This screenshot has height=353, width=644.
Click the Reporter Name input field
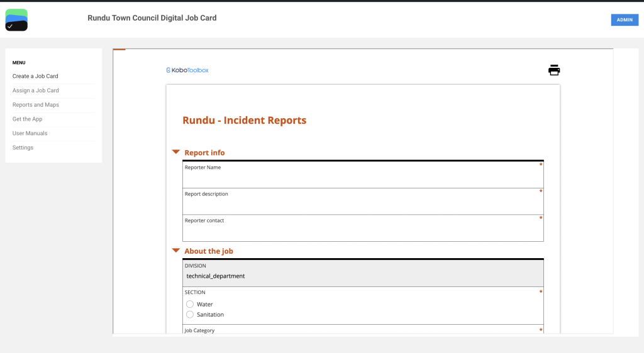[362, 178]
